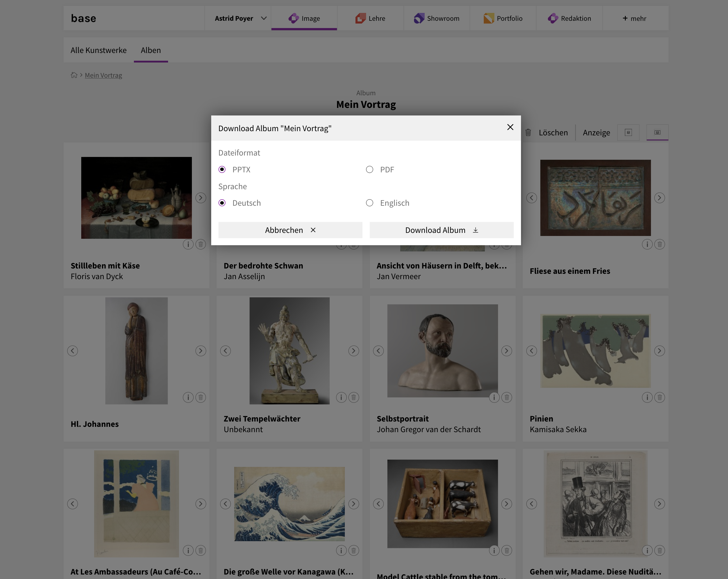
Task: Click the base logo
Action: (x=83, y=18)
